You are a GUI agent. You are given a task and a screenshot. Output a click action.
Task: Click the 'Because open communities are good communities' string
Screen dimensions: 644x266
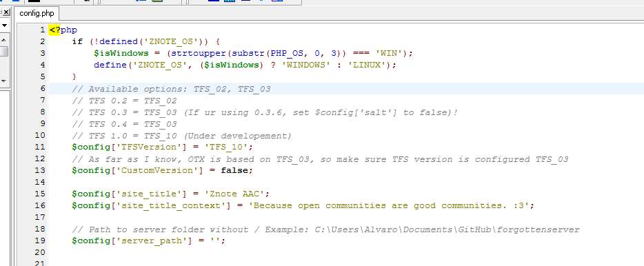point(389,205)
